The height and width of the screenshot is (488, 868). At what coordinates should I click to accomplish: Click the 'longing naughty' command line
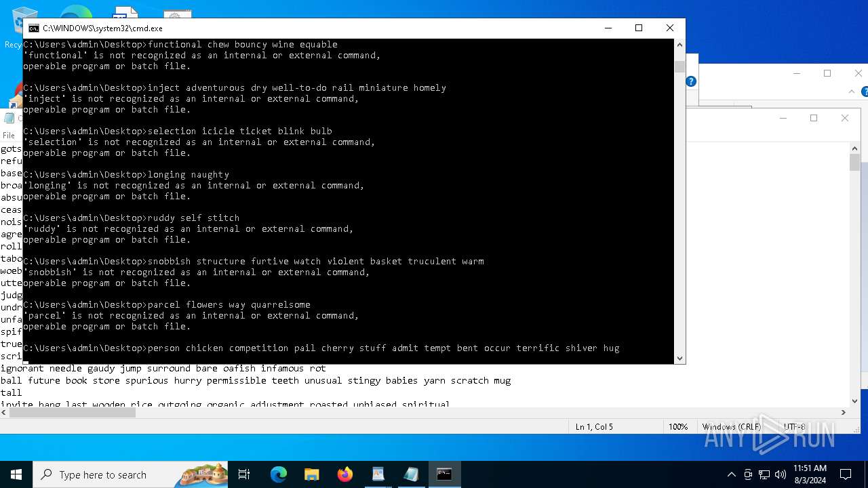pos(126,175)
